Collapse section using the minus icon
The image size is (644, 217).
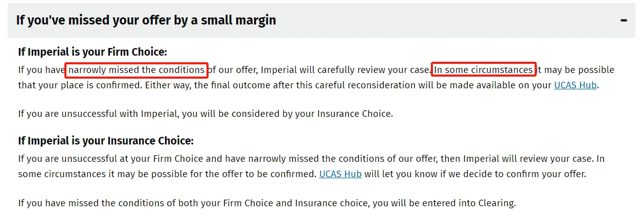[x=623, y=20]
